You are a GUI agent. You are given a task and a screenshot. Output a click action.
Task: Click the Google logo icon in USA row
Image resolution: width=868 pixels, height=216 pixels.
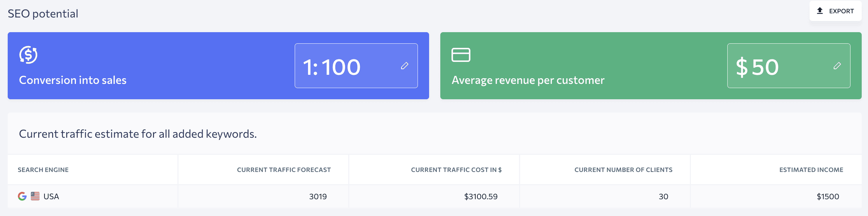click(x=22, y=196)
